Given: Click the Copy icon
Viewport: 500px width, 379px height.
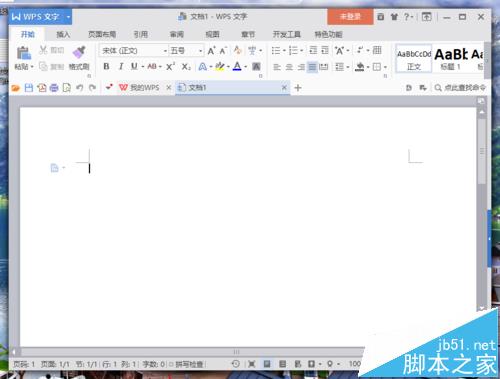Looking at the screenshot, I should click(x=43, y=67).
